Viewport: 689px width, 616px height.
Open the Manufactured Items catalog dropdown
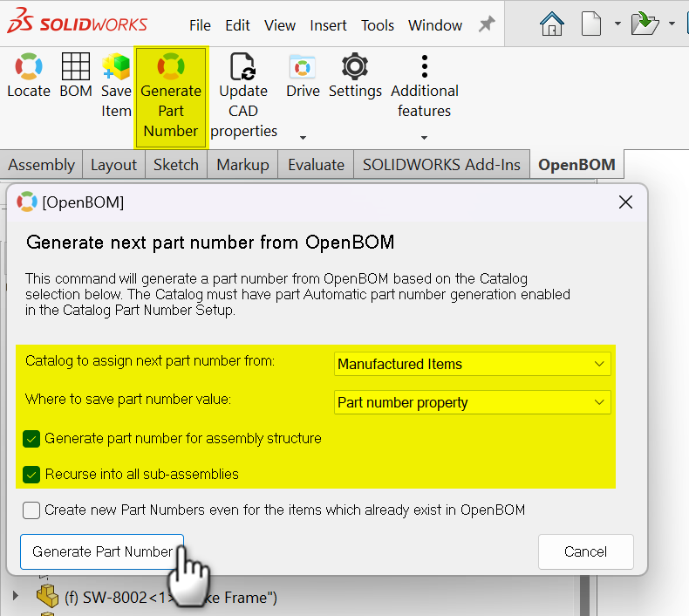(x=472, y=364)
